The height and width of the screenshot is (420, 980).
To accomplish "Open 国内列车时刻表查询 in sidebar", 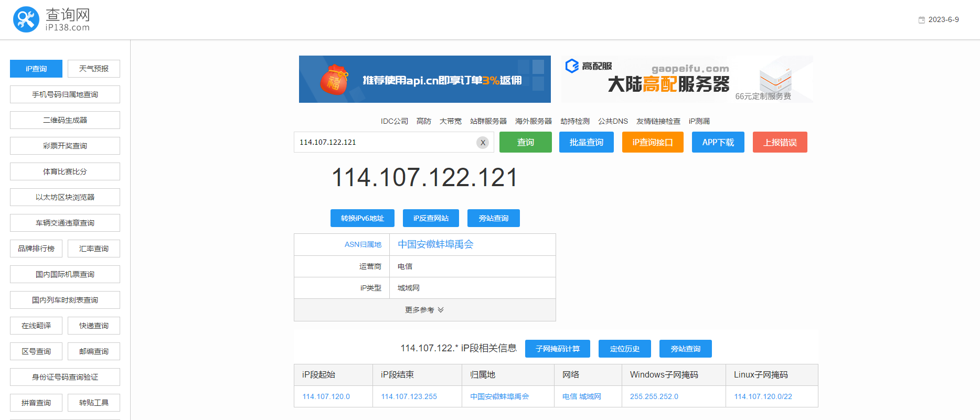I will coord(65,300).
